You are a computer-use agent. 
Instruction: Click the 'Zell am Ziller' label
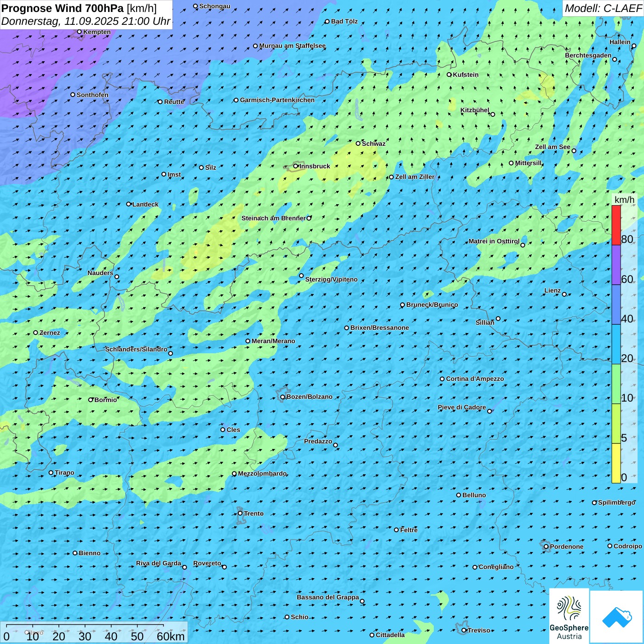[414, 177]
